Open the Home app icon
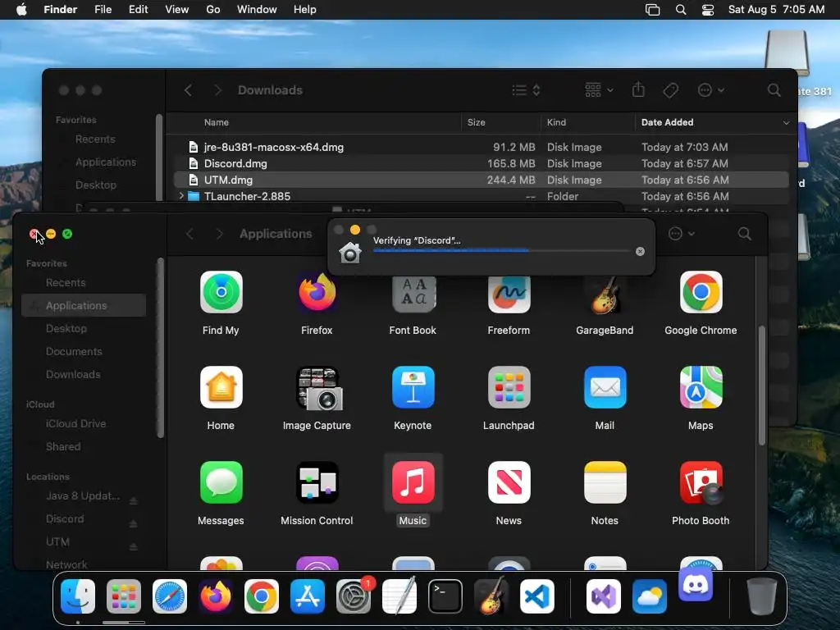 click(x=221, y=387)
